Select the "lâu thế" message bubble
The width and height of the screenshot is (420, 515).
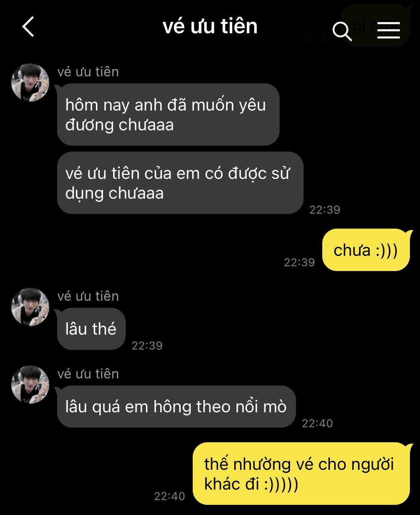point(91,329)
